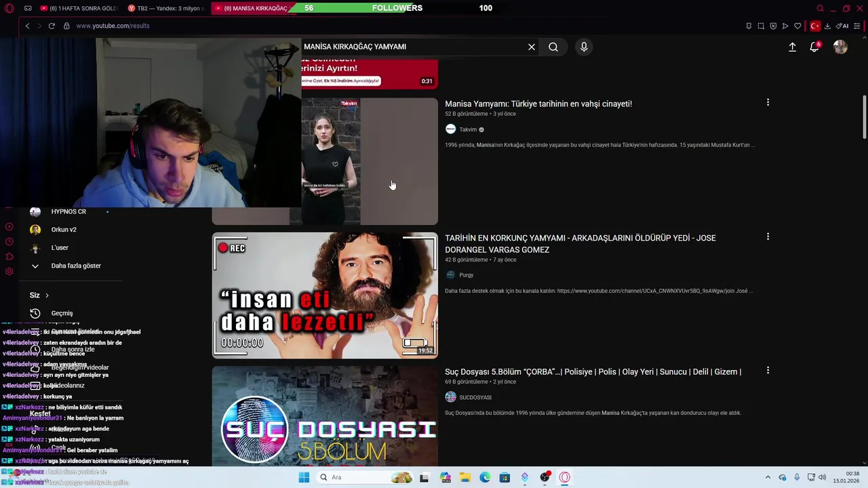Take a snapshot with the capture icon
This screenshot has width=868, height=488.
click(761, 26)
